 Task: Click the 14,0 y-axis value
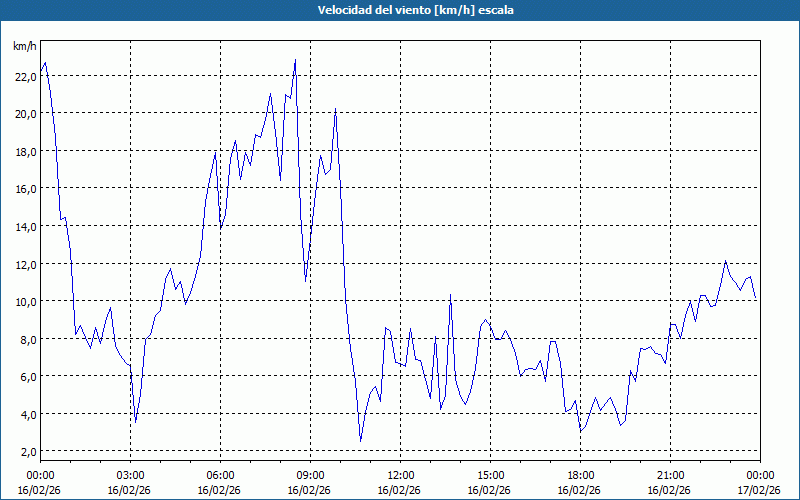click(25, 226)
